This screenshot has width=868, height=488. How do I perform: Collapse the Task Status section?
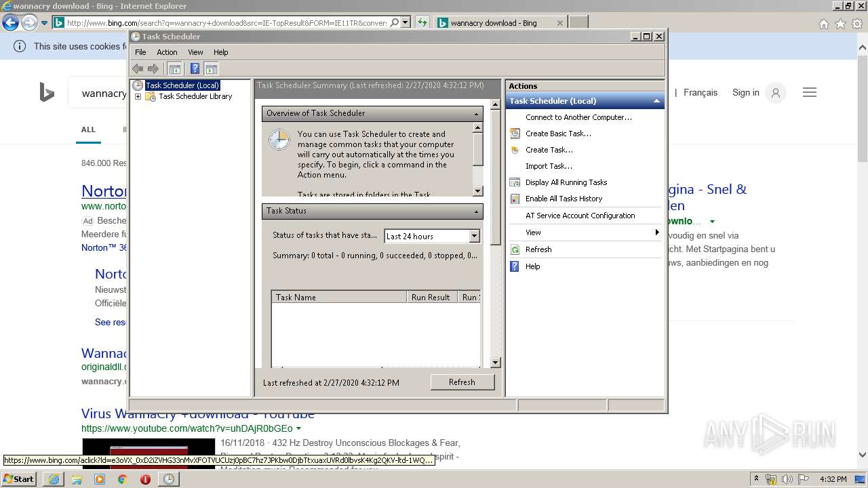tap(476, 211)
